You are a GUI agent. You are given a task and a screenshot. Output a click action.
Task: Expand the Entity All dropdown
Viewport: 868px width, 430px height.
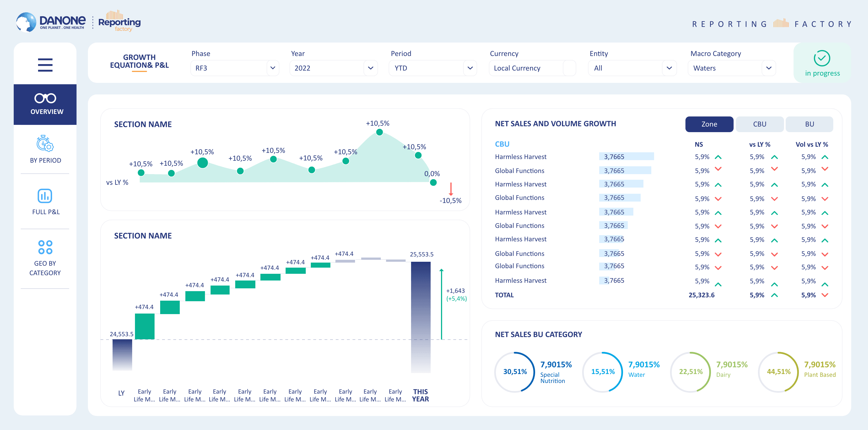pyautogui.click(x=632, y=68)
